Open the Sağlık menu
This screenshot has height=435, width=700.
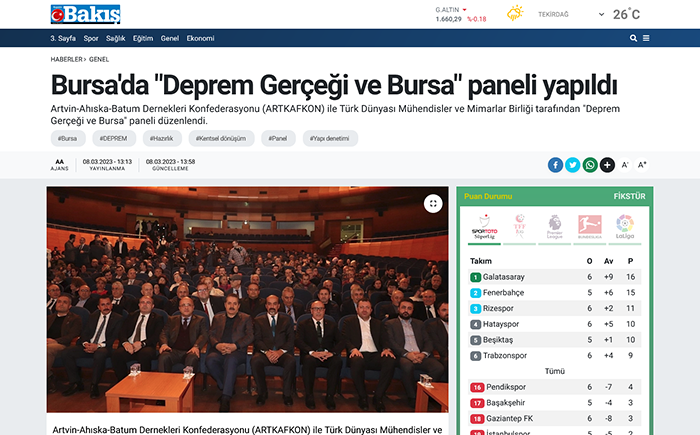pyautogui.click(x=115, y=38)
